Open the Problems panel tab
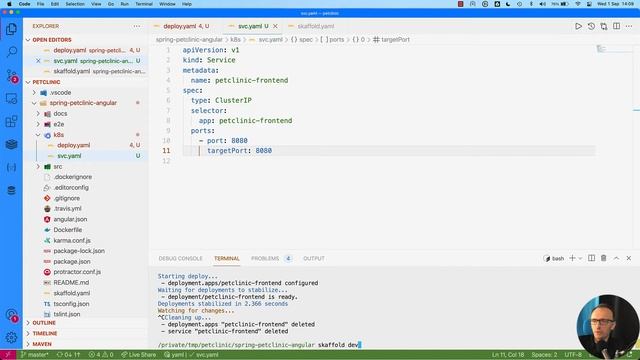The width and height of the screenshot is (640, 360). point(265,258)
